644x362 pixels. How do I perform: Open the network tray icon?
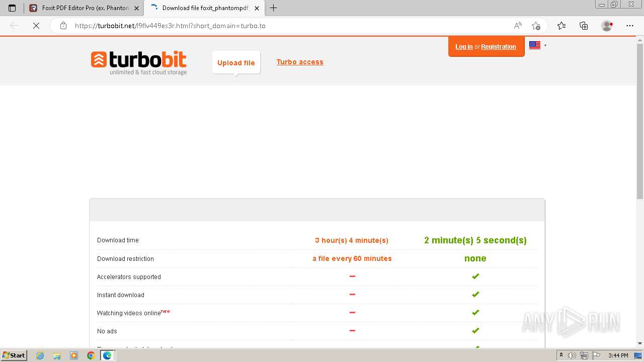(584, 355)
